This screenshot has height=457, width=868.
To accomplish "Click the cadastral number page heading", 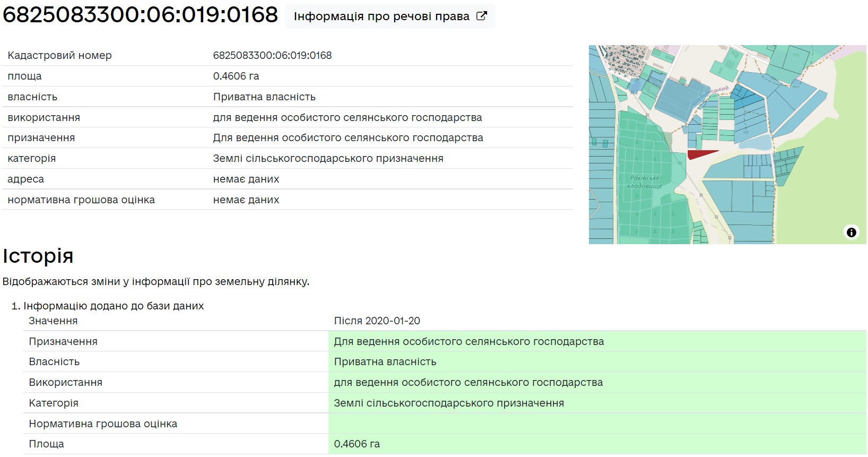I will coord(140,15).
